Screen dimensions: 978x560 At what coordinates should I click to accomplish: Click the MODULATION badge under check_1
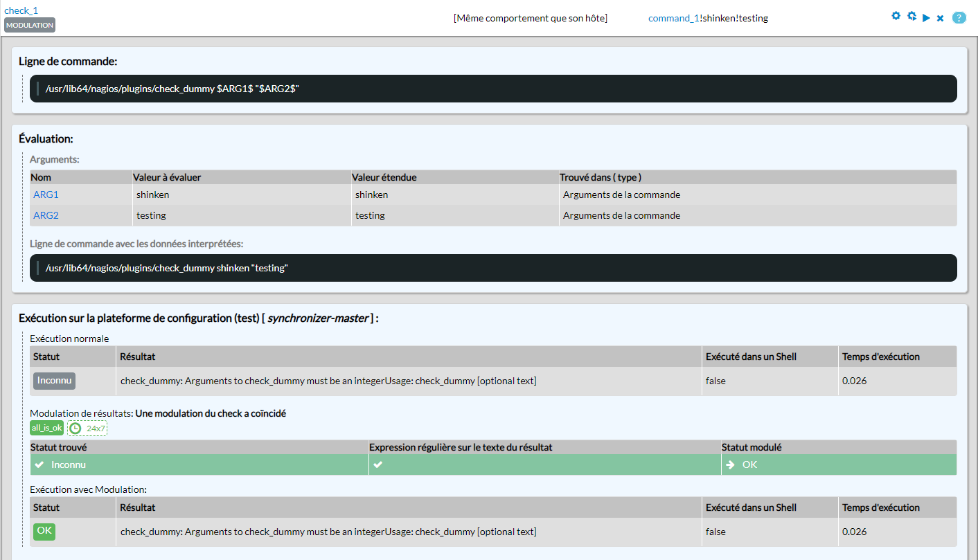tap(30, 25)
